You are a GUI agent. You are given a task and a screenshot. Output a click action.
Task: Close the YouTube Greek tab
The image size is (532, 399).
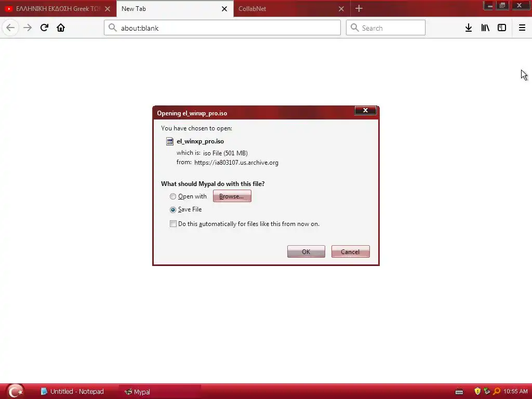(108, 9)
